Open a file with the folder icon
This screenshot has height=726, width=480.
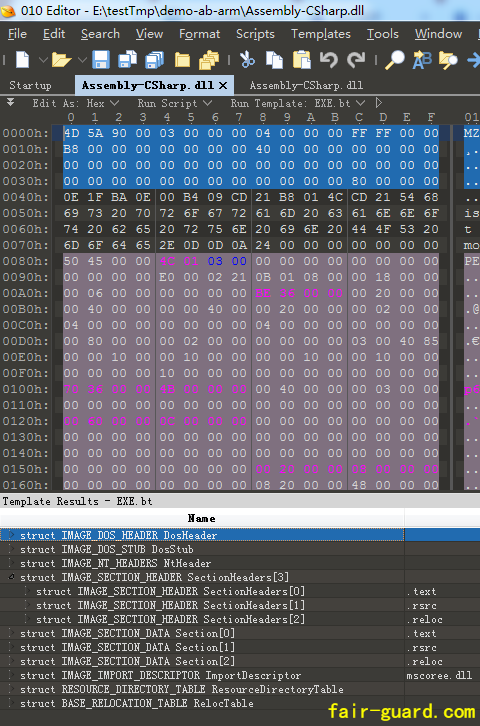[61, 60]
